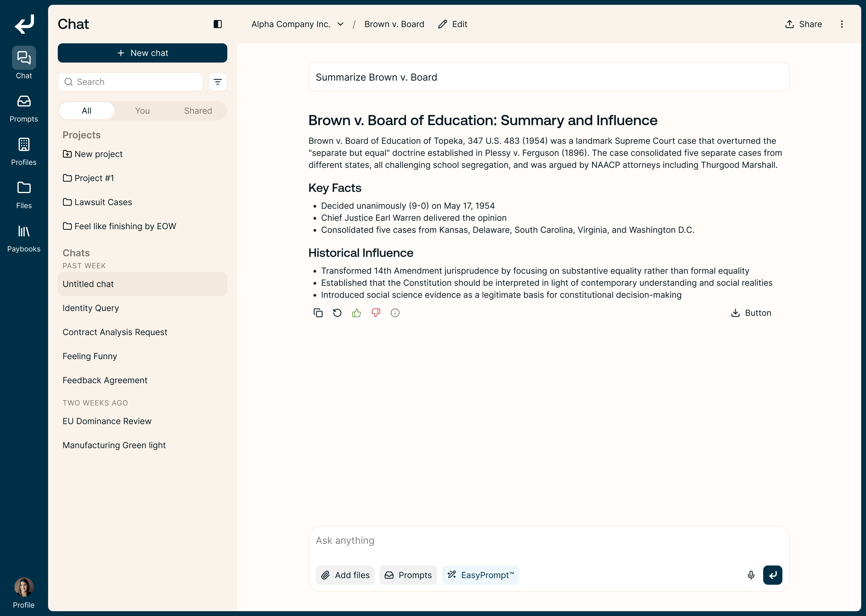Open the chat list filter options
This screenshot has width=866, height=616.
point(218,82)
